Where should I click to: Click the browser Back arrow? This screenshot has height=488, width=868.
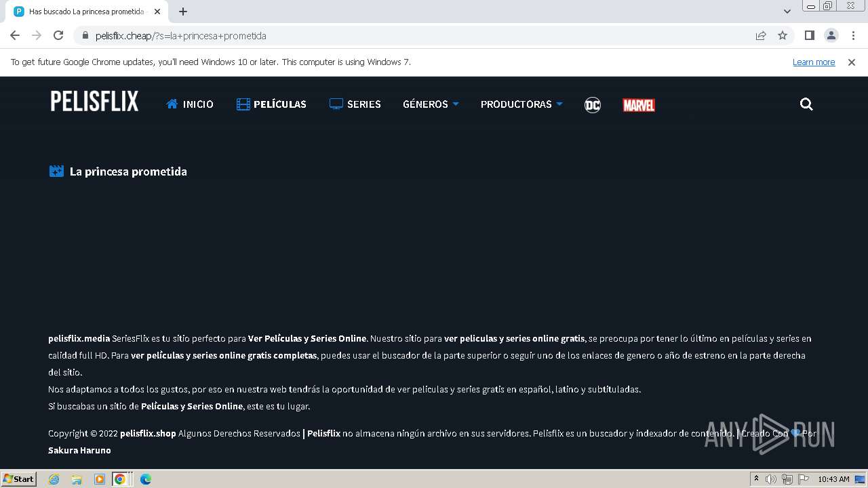[15, 36]
